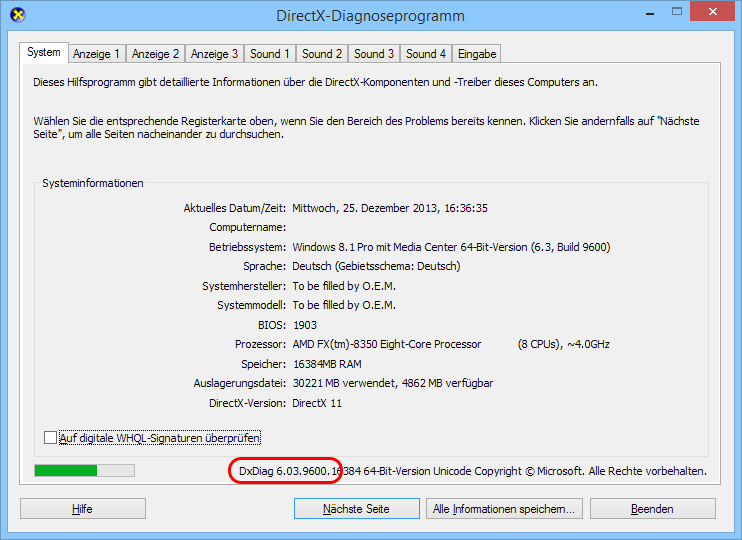Click the '30221 MB verwendet' pagefile value
This screenshot has height=540, width=742.
344,383
